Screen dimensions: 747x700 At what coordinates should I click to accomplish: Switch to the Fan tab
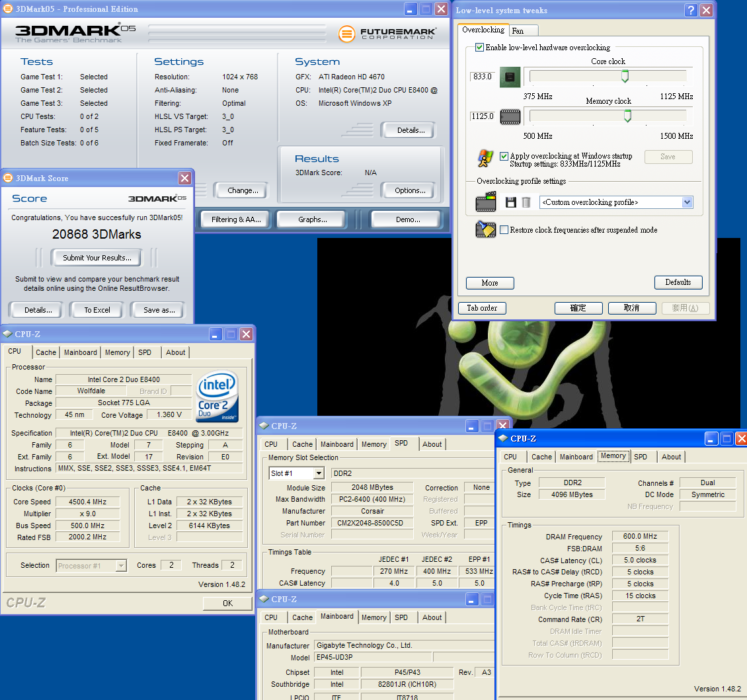[518, 30]
